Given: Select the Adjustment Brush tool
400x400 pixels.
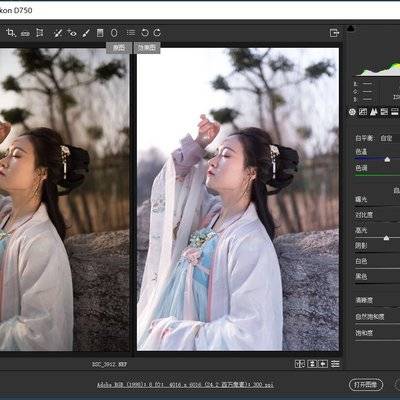Looking at the screenshot, I should coord(86,33).
